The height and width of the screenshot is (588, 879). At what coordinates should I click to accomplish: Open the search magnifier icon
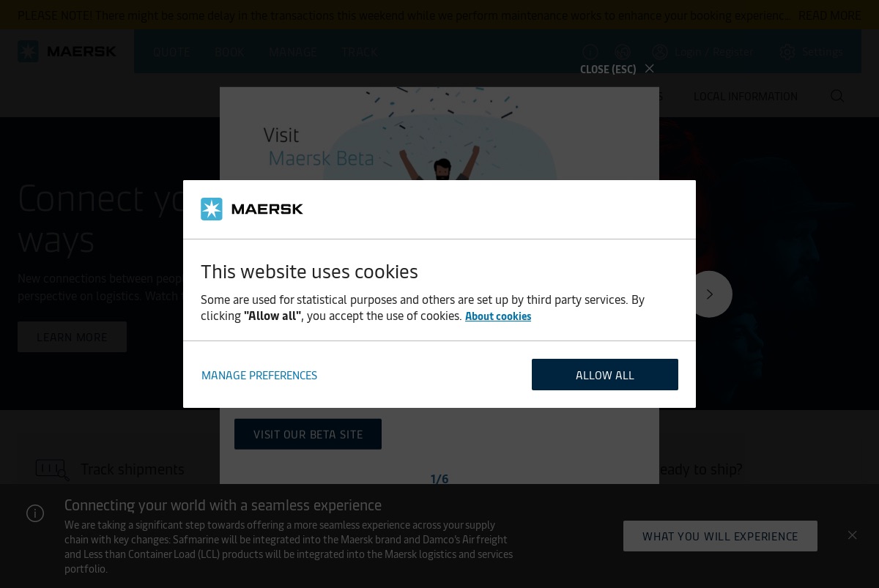(x=837, y=96)
